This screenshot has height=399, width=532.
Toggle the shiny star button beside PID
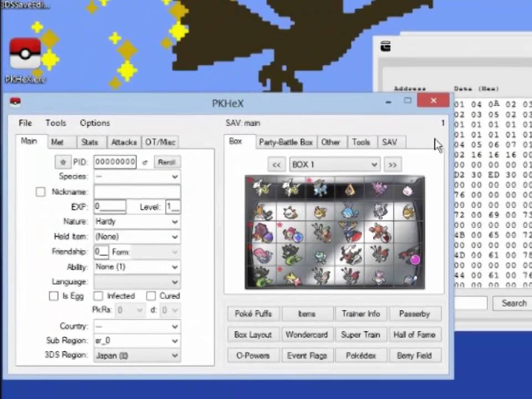[63, 162]
